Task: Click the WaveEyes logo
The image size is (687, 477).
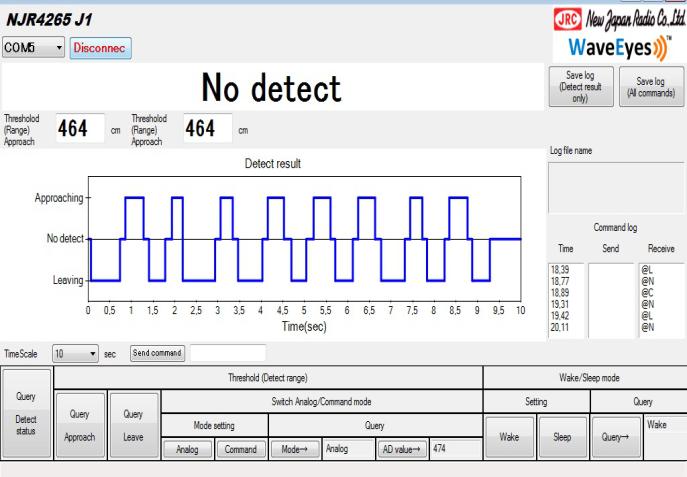Action: coord(620,47)
